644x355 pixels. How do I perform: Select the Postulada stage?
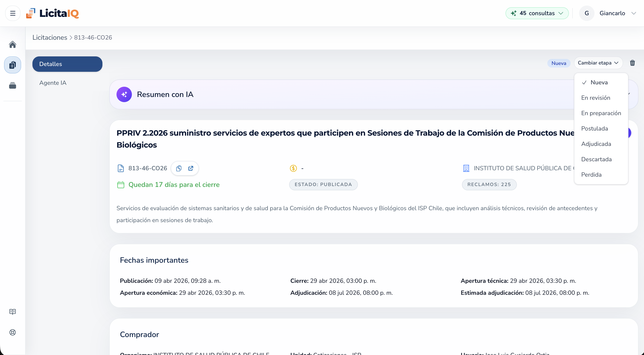coord(601,129)
